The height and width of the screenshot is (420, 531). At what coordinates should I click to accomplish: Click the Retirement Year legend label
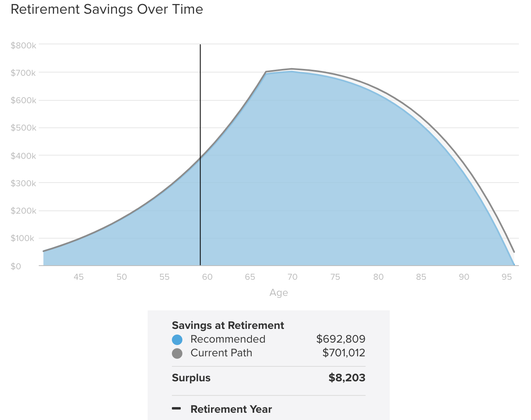pos(231,409)
